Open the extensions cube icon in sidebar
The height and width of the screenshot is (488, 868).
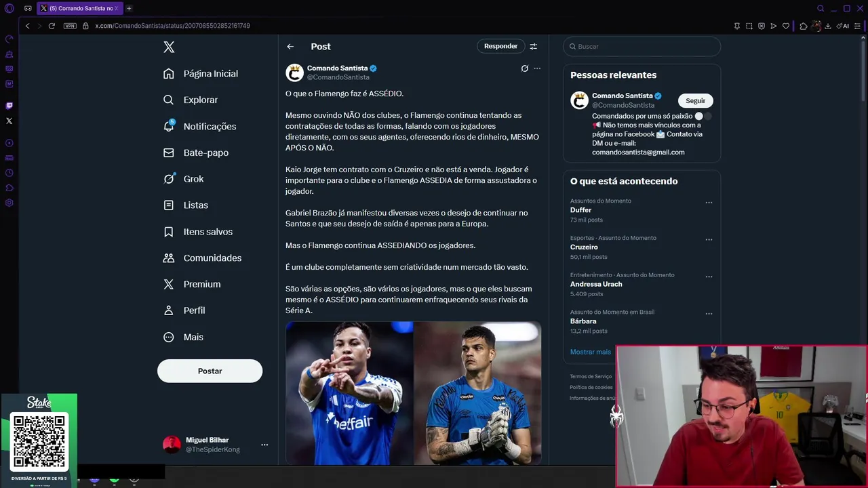(9, 188)
